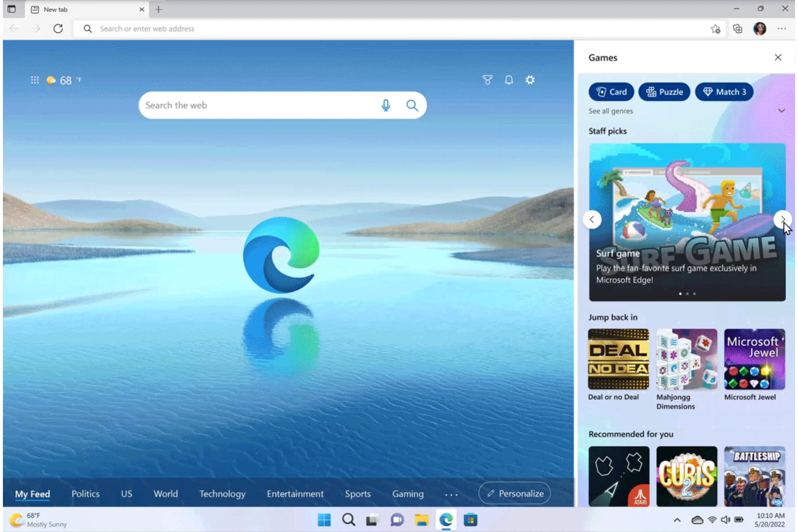Click the Edge settings gear icon

(531, 80)
